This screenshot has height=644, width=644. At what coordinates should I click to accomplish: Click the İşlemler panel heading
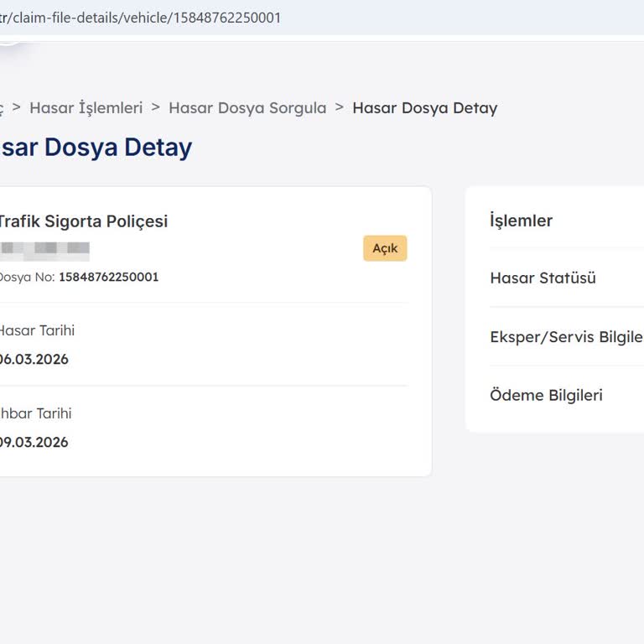(521, 221)
